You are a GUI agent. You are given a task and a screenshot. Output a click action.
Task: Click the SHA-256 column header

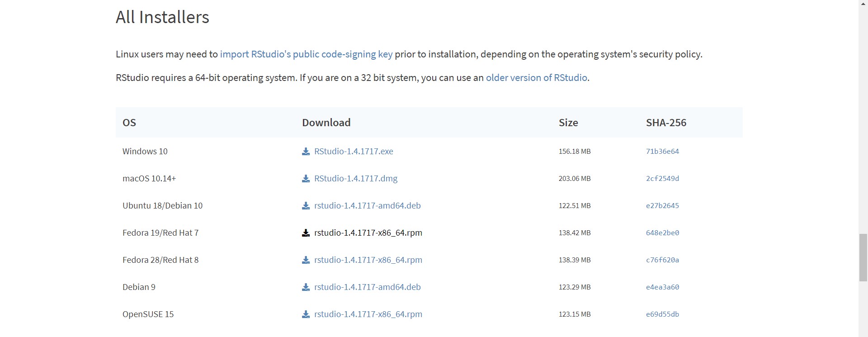666,123
